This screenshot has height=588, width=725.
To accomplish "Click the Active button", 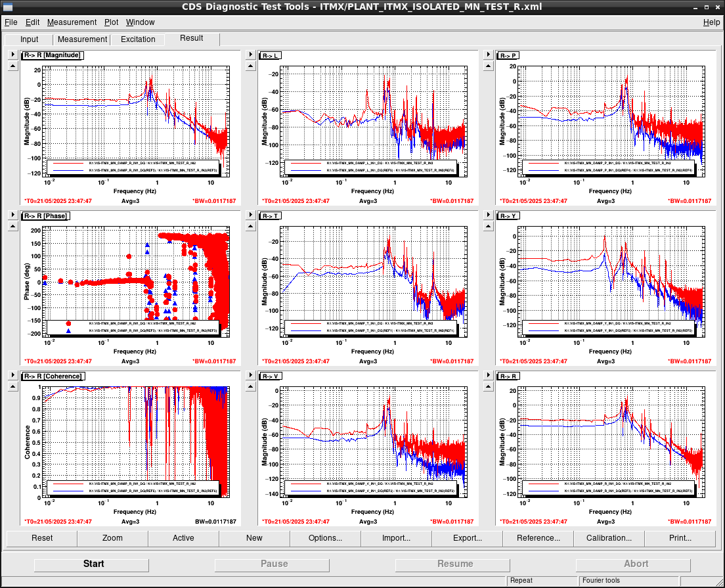I will 184,538.
